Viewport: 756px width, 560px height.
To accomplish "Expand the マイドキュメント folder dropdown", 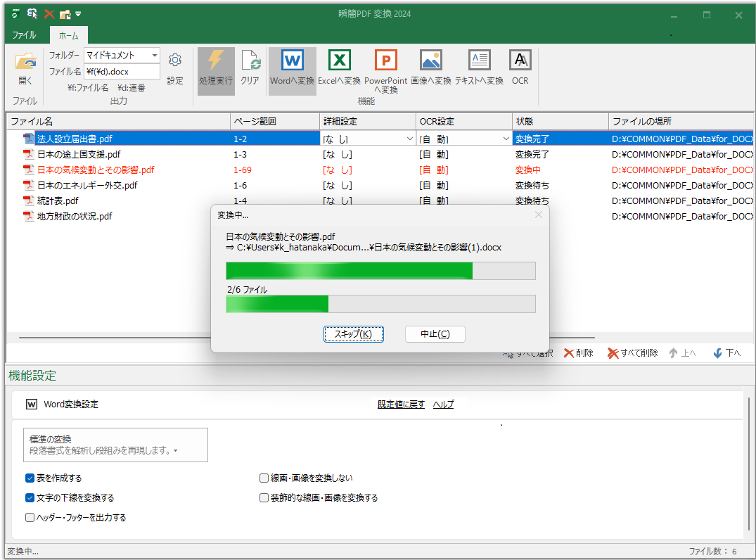I will [x=154, y=56].
